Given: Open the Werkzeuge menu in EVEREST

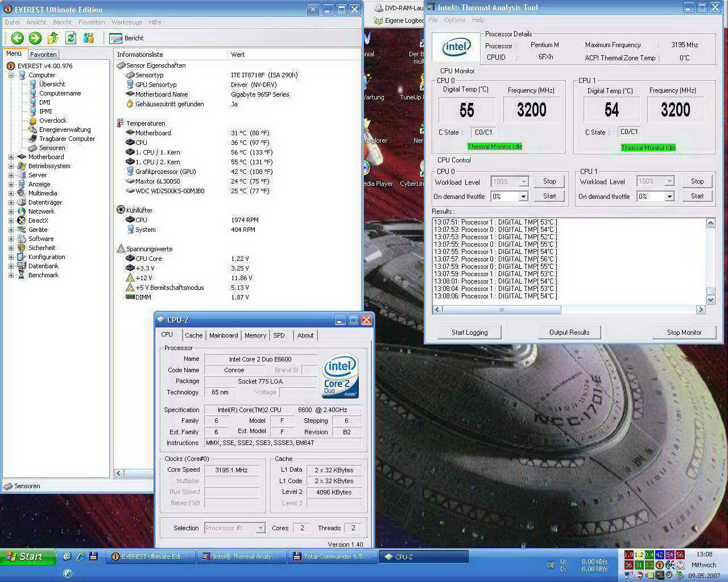Looking at the screenshot, I should [127, 22].
